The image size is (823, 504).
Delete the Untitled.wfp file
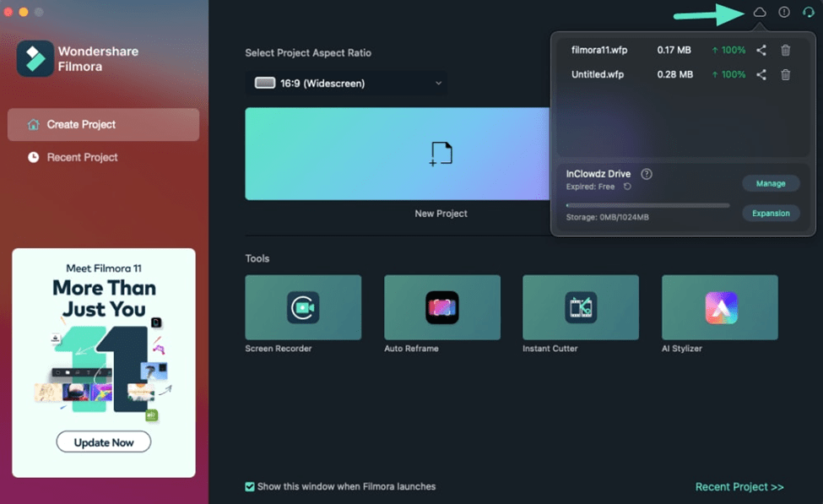coord(786,74)
